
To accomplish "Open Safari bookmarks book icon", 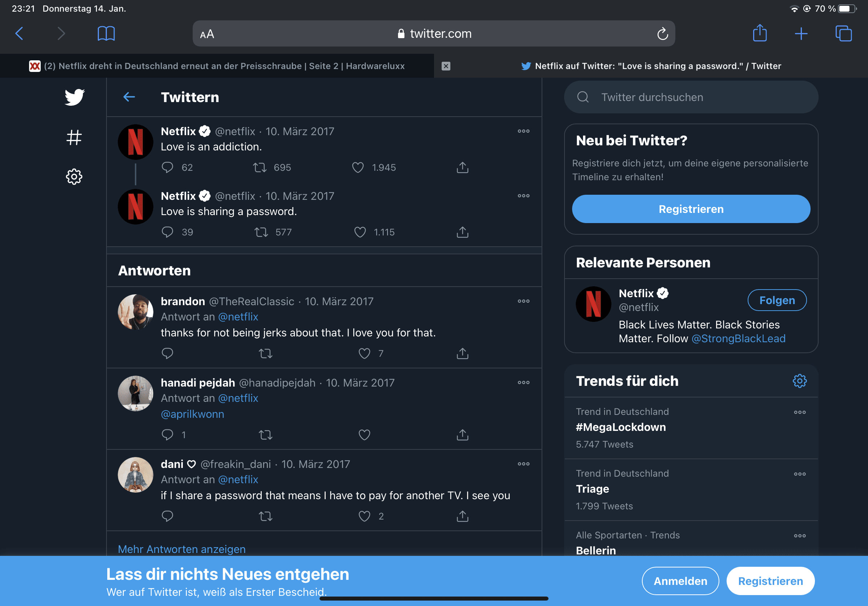I will 106,34.
